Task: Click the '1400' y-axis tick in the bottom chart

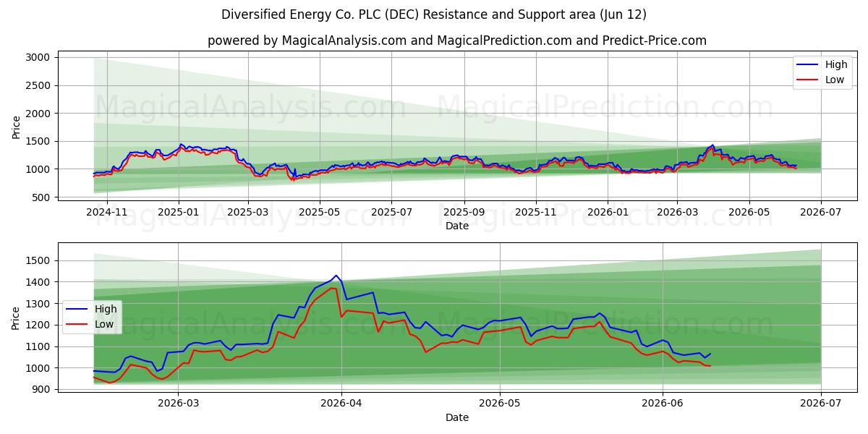Action: (x=38, y=282)
